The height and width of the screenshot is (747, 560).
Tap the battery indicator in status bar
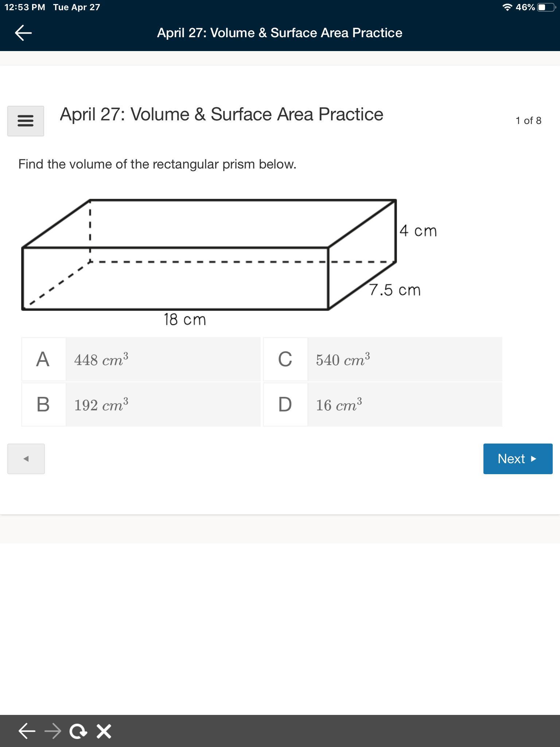546,7
